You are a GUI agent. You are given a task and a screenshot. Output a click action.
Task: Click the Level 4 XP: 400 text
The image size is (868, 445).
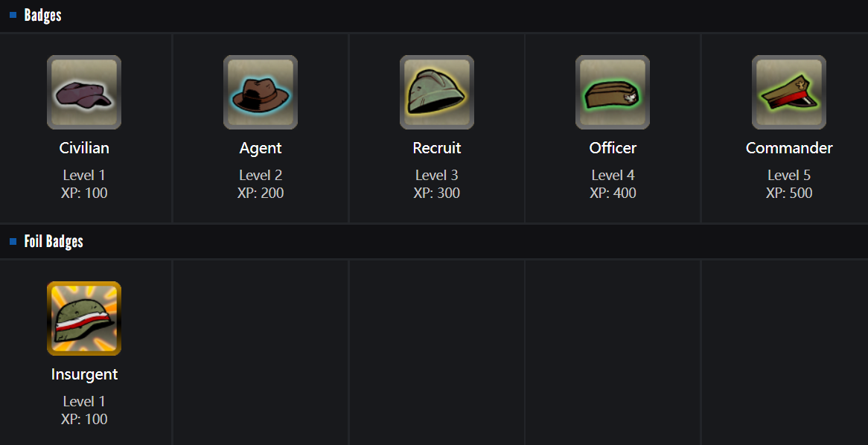point(613,184)
